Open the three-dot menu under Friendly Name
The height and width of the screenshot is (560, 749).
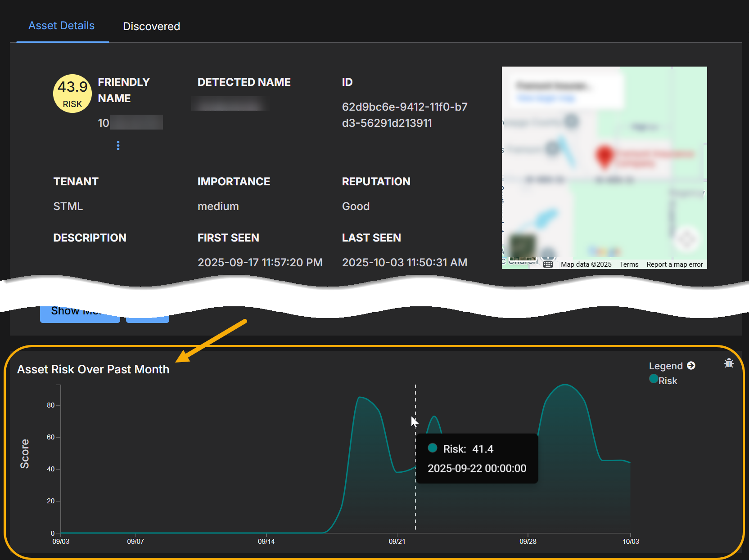click(x=118, y=145)
